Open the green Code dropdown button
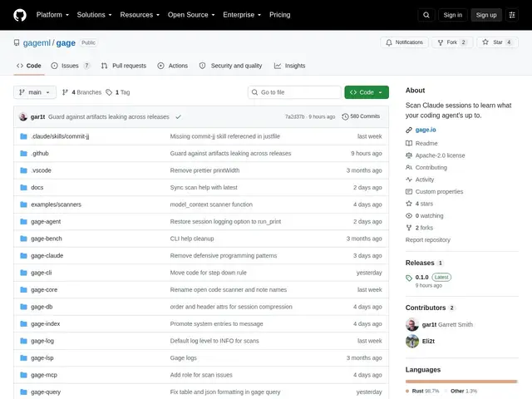Screen dimensions: 532x399 click(367, 92)
